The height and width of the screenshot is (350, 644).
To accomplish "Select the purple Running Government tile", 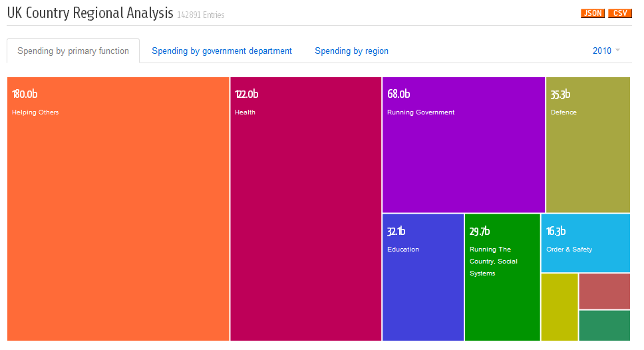I will tap(464, 144).
